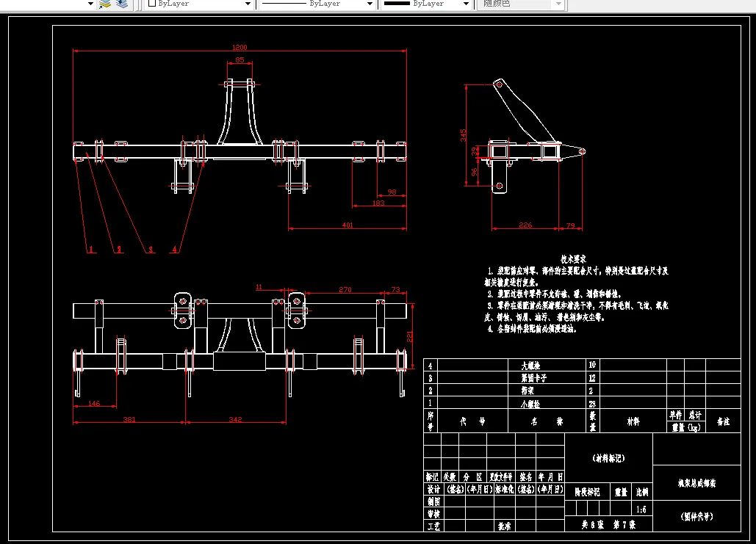The image size is (756, 544).
Task: Select the 146 dimension text
Action: 95,403
